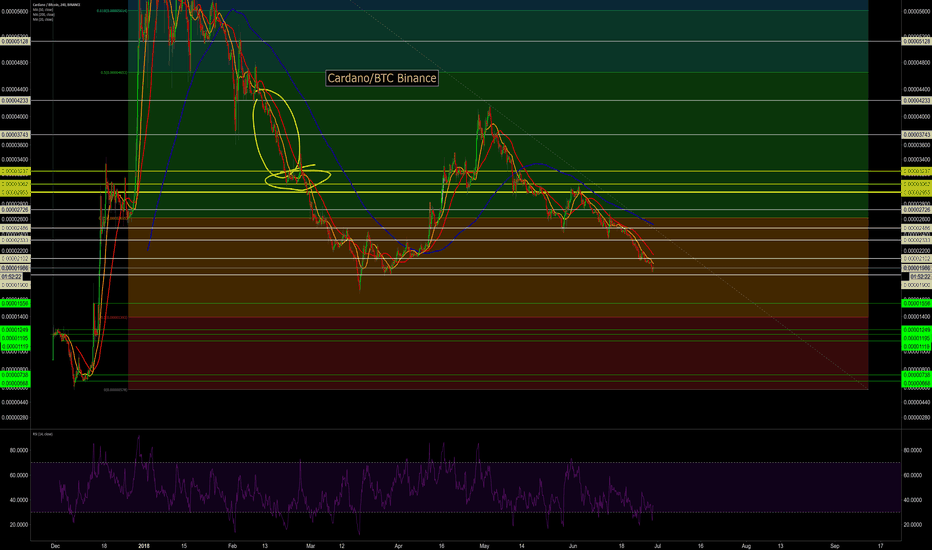
Task: Click the RSI 40.0000 level on right scale
Action: click(x=913, y=500)
